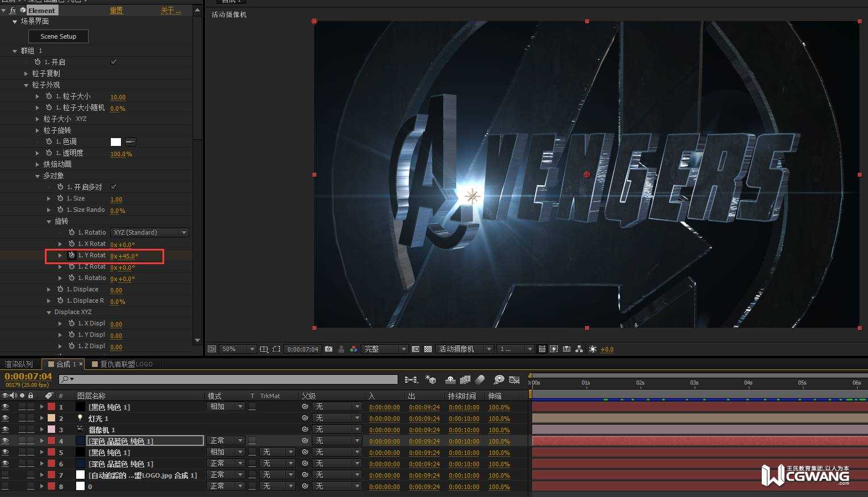Click the 模式 column header
The image size is (868, 497).
click(x=215, y=396)
